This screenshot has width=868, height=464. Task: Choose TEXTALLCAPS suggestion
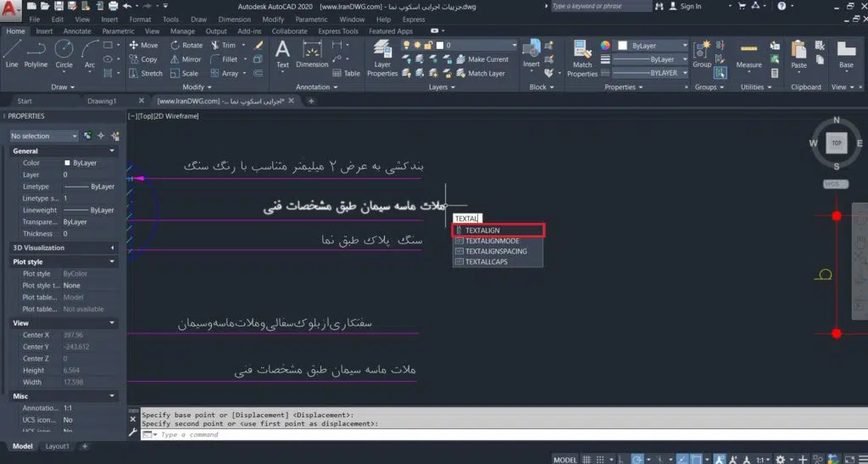[486, 262]
